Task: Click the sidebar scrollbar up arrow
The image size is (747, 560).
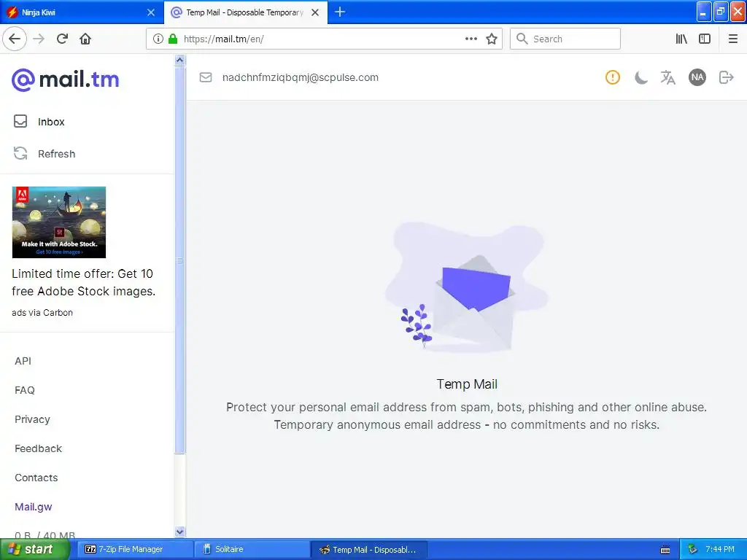Action: click(179, 60)
